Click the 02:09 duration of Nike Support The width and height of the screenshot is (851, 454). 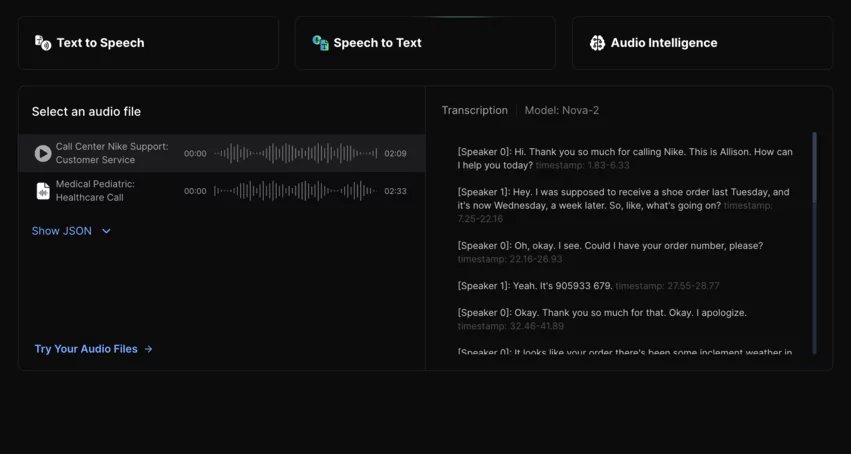coord(395,154)
